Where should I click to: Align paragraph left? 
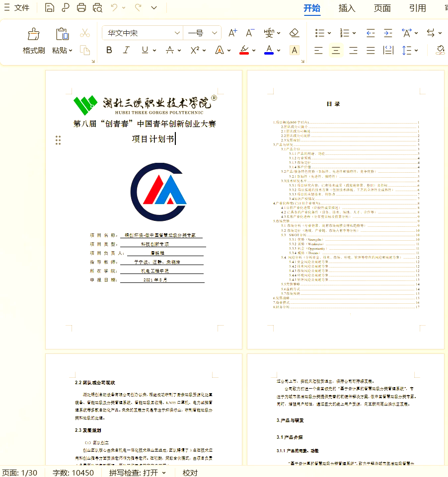click(318, 50)
